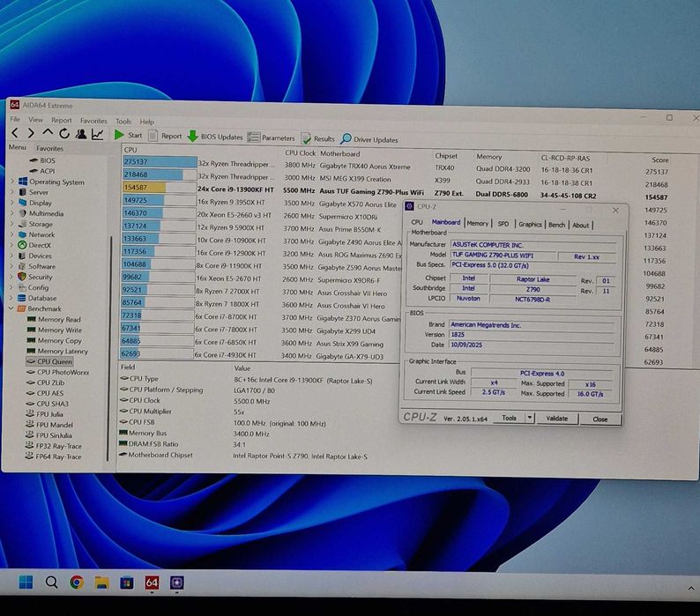Open the Tools dropdown arrow in CPU-Z

pyautogui.click(x=530, y=419)
